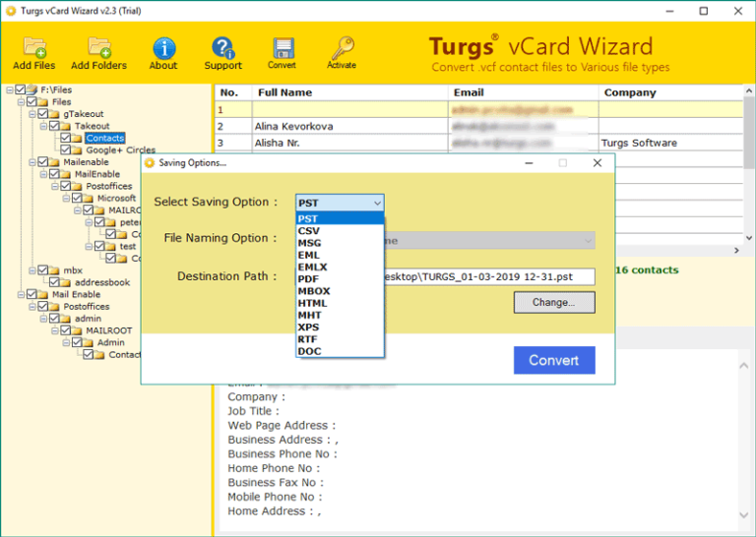Choose MBOX from the saving options list

point(340,291)
